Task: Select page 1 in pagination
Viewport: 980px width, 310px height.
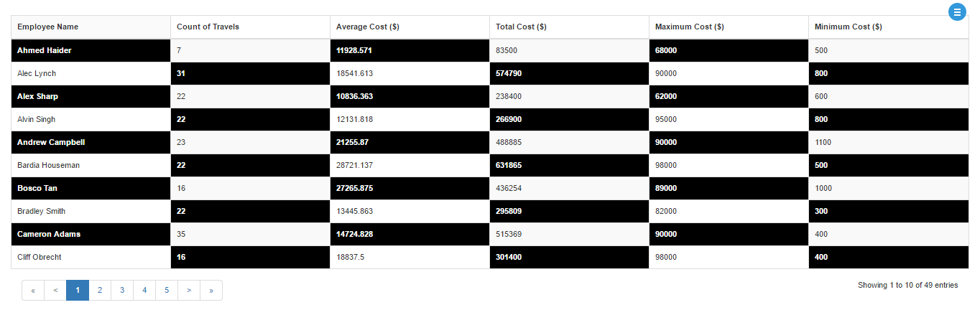Action: pyautogui.click(x=78, y=291)
